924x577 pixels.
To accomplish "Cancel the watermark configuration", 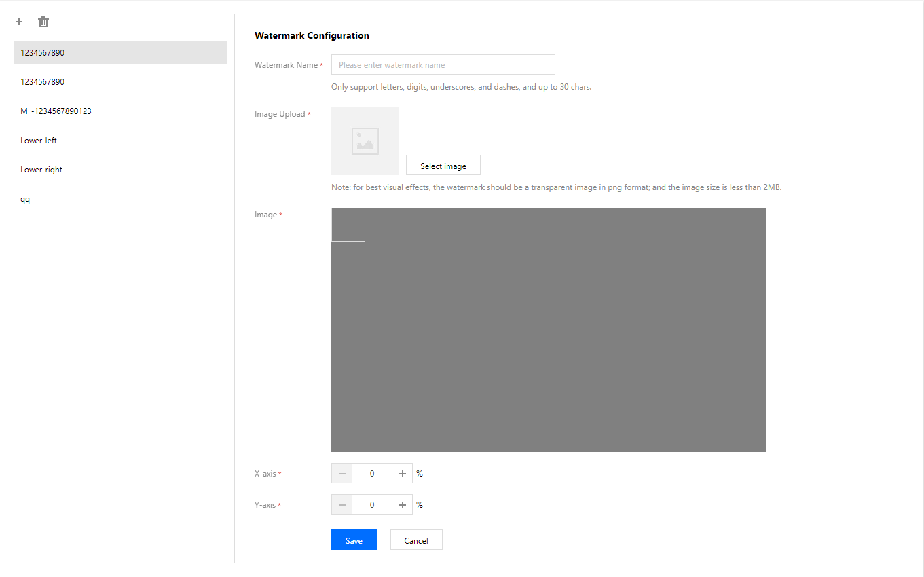I will point(416,540).
